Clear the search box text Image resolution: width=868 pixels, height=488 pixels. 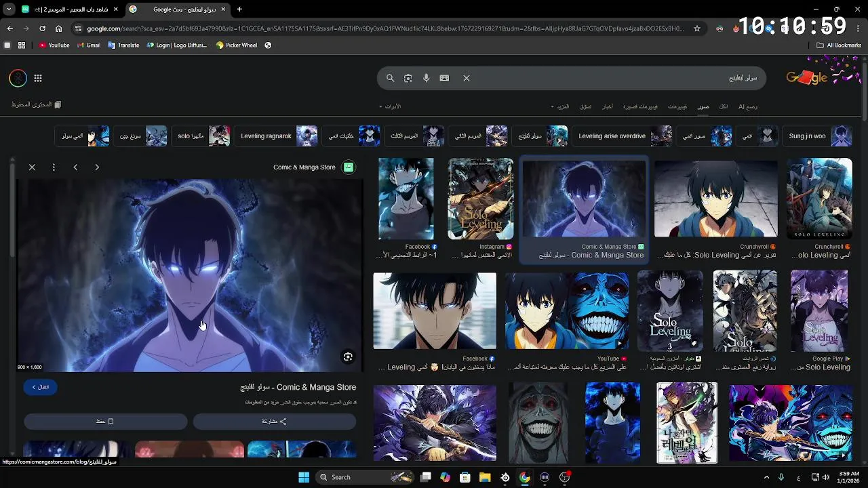coord(467,78)
